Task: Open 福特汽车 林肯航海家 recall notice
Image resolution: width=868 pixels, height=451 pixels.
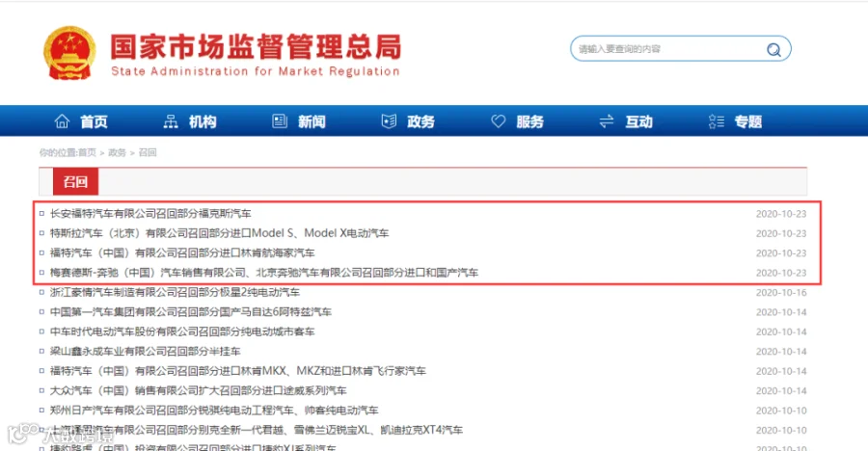Action: pyautogui.click(x=182, y=252)
